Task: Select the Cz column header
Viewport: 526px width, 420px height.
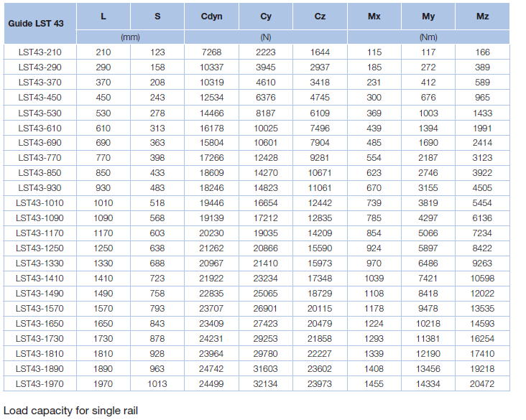Action: click(x=320, y=16)
